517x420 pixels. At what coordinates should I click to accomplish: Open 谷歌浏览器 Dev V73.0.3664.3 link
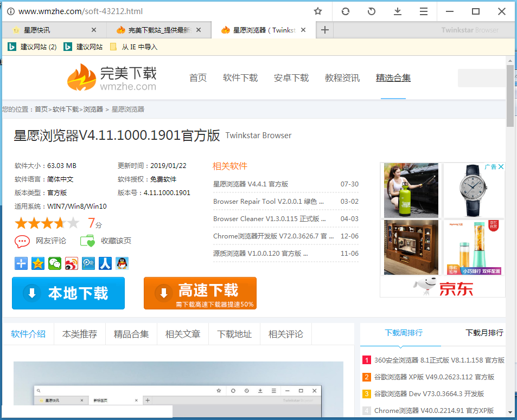pos(429,393)
